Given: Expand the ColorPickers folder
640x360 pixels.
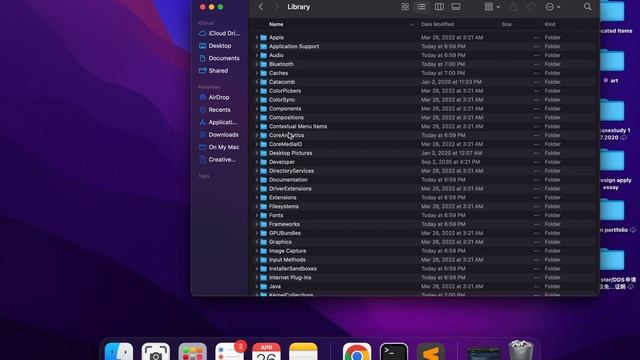Looking at the screenshot, I should point(257,91).
